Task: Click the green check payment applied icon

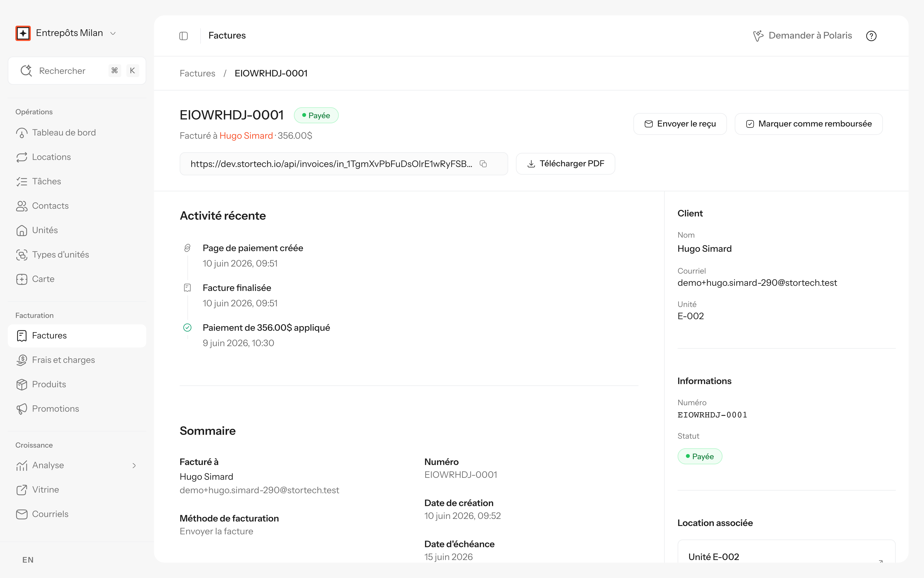Action: pos(188,328)
